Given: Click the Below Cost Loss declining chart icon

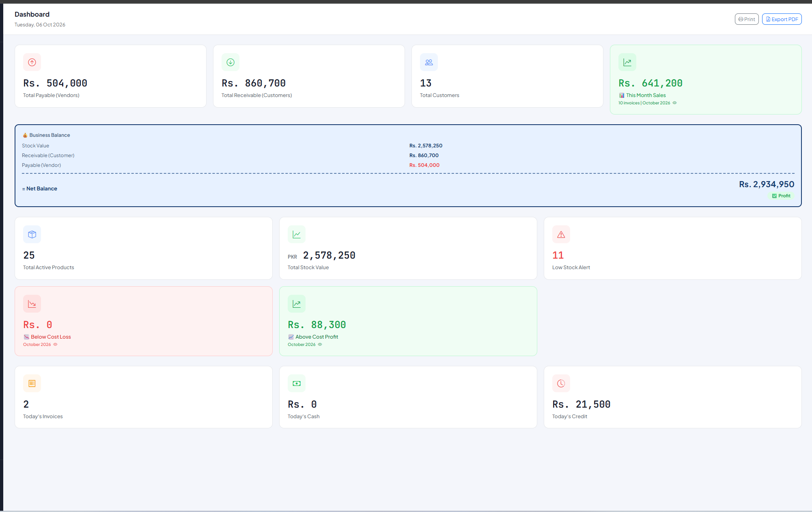Looking at the screenshot, I should point(32,304).
